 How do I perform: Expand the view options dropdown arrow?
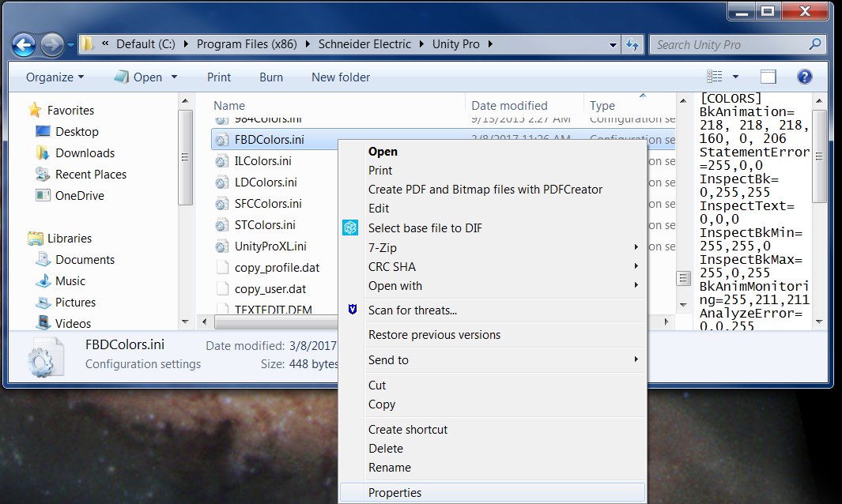735,77
